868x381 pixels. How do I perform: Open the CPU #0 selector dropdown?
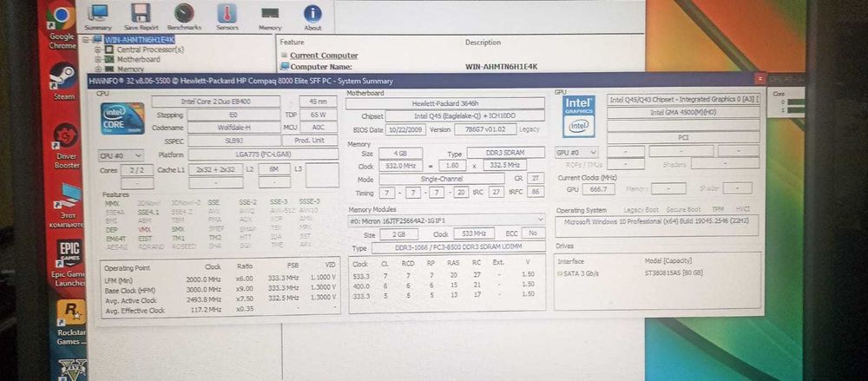coord(121,155)
